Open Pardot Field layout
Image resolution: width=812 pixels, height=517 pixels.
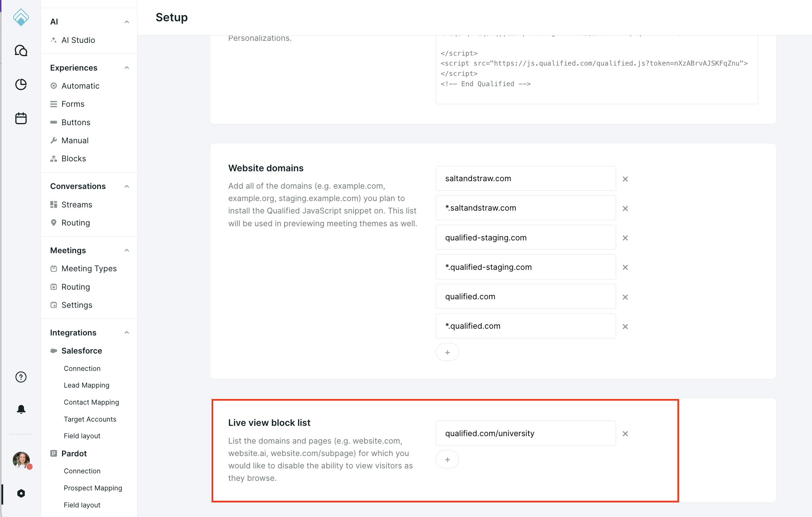[82, 505]
